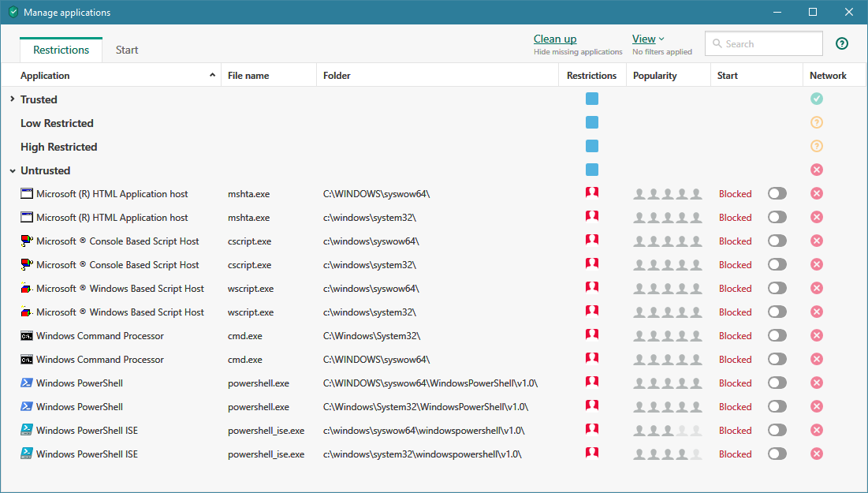
Task: Click network blocked icon for mshta.exe syswow64 row
Action: (817, 193)
